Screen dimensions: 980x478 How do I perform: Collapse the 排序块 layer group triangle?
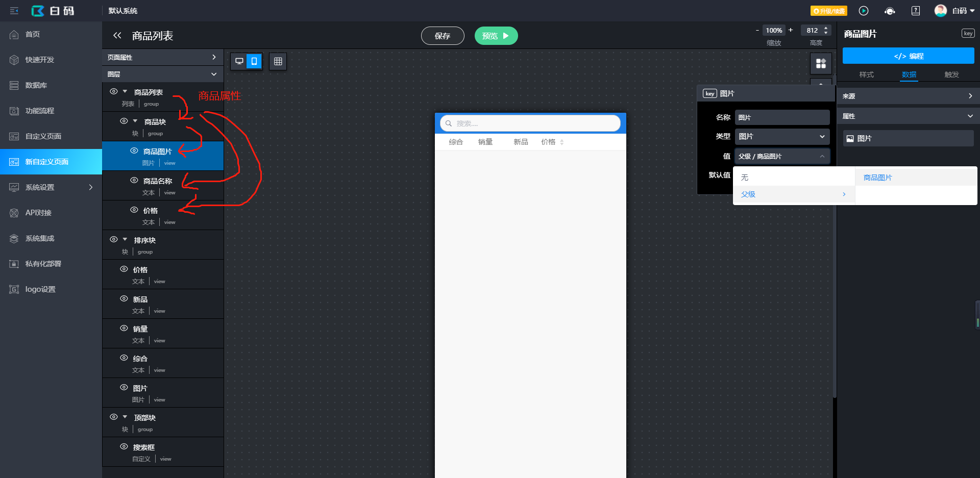coord(125,240)
